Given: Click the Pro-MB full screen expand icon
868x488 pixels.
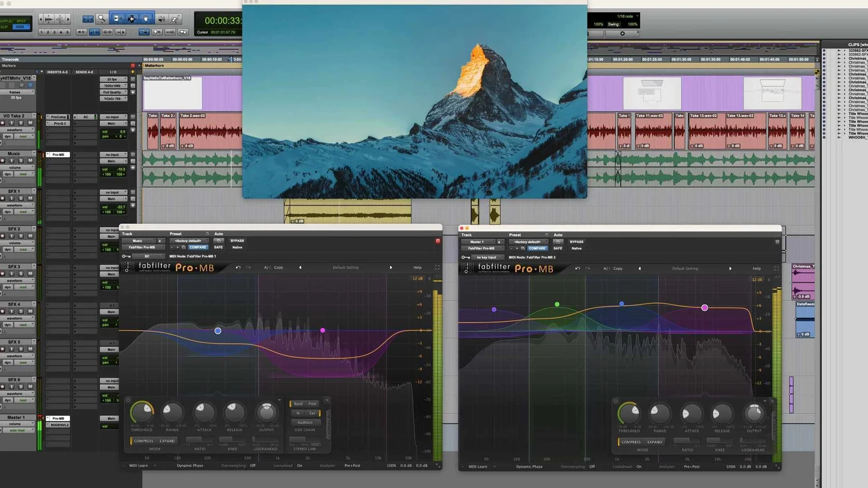Looking at the screenshot, I should pyautogui.click(x=438, y=267).
